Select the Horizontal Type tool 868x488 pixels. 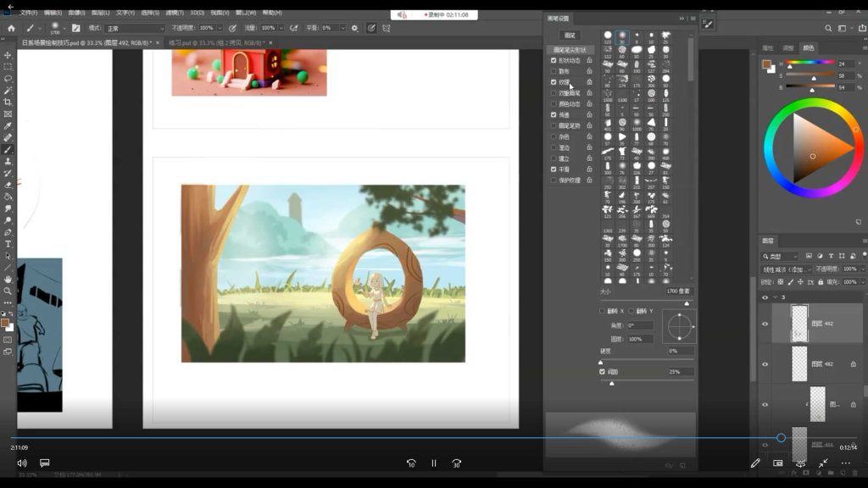click(x=8, y=243)
